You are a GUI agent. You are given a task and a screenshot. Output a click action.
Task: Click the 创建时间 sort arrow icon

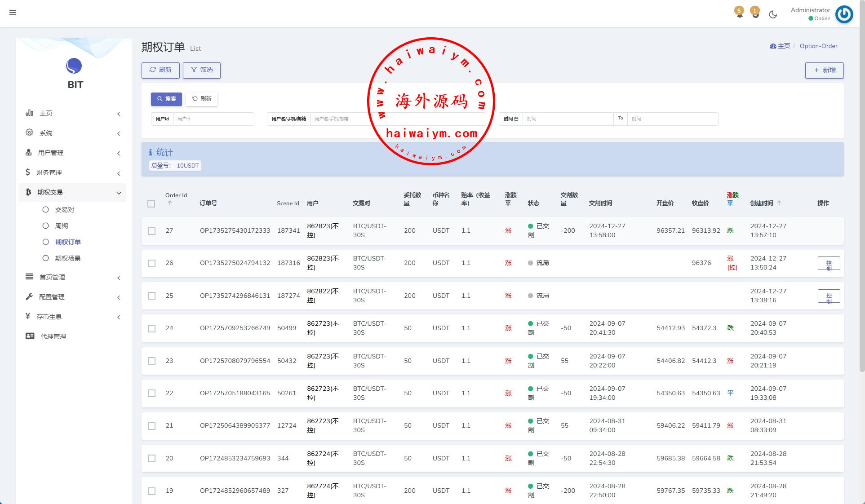click(779, 203)
